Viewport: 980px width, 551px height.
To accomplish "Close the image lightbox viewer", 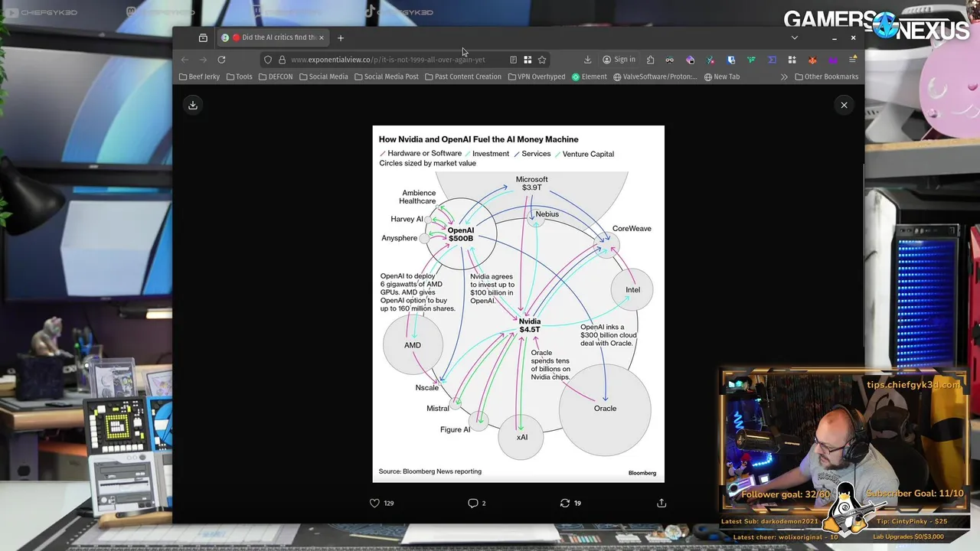I will [844, 105].
